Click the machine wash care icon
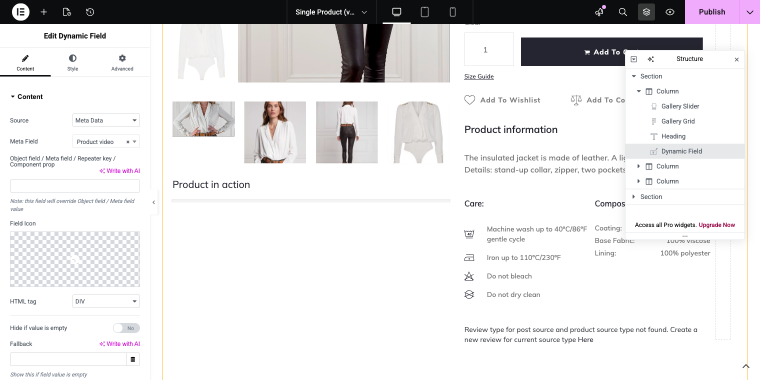Image resolution: width=760 pixels, height=380 pixels. tap(469, 234)
